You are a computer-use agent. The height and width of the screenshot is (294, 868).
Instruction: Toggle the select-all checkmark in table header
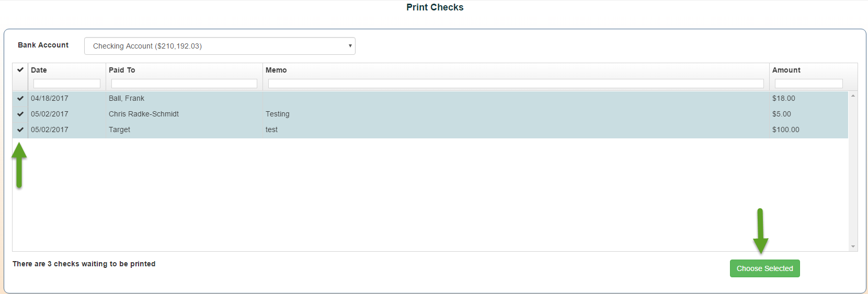pos(20,69)
